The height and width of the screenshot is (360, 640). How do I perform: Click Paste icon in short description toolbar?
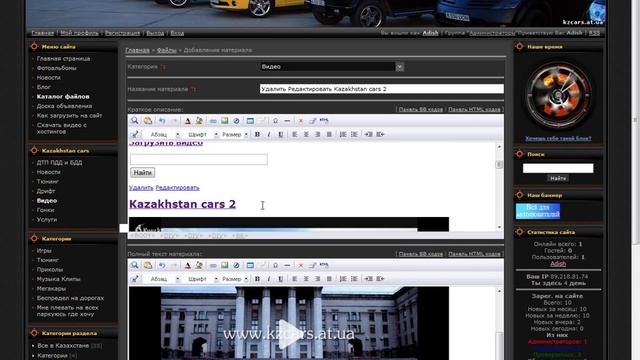point(148,121)
